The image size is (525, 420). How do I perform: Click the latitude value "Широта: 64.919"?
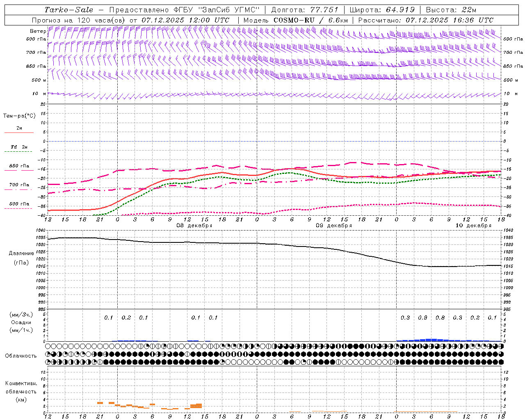click(x=382, y=10)
